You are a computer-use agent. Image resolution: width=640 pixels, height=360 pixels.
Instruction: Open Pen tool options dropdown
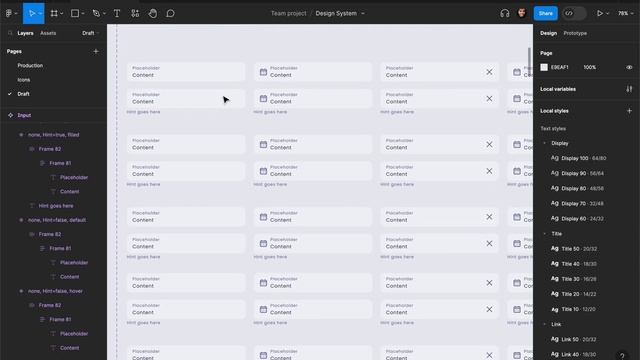104,13
